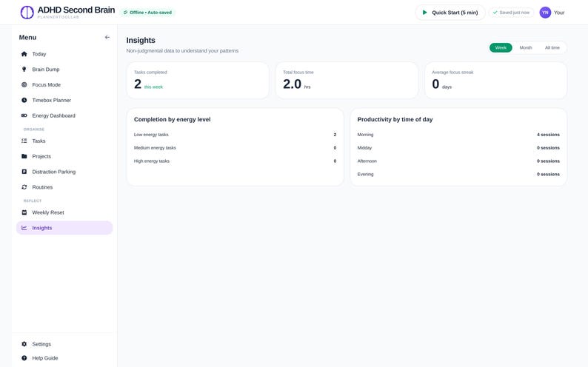Click the calendar icon for Weekly Reset
This screenshot has height=367, width=588.
[24, 212]
